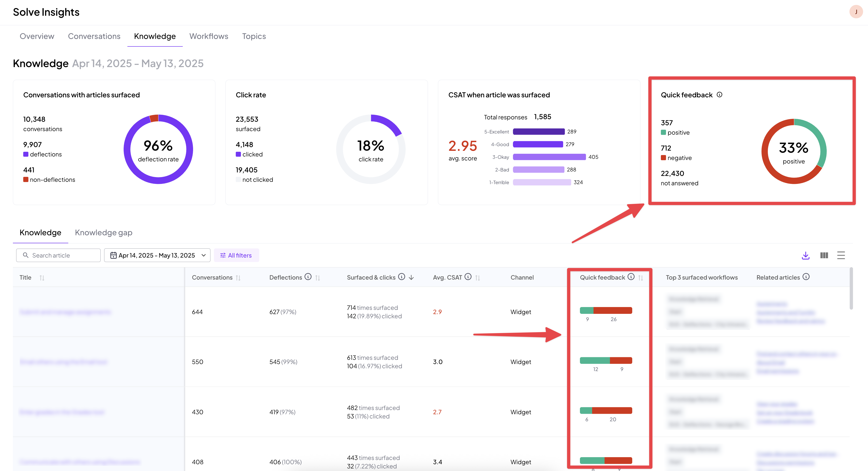Open the Apr 14 - May 13 date selector
The width and height of the screenshot is (868, 471).
pos(157,255)
